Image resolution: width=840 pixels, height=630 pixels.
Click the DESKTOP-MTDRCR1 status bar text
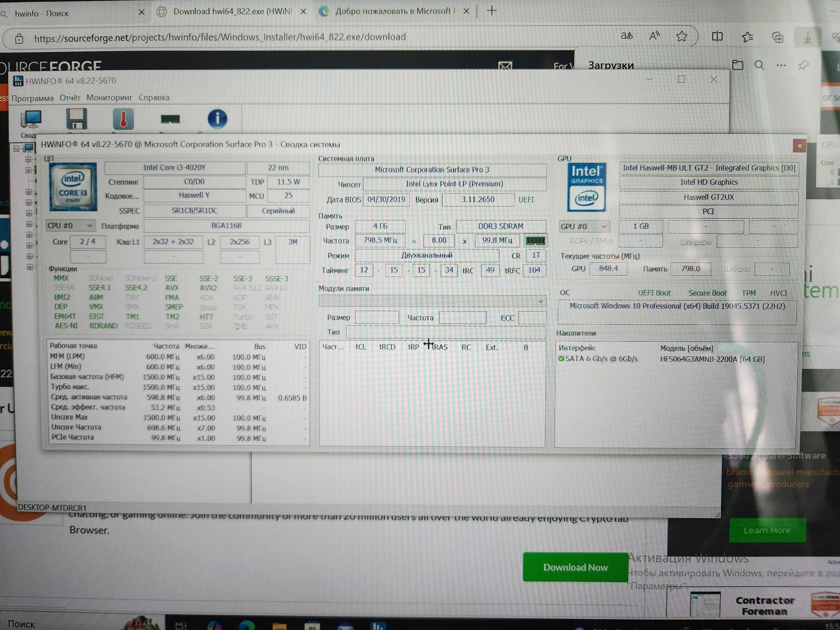52,507
